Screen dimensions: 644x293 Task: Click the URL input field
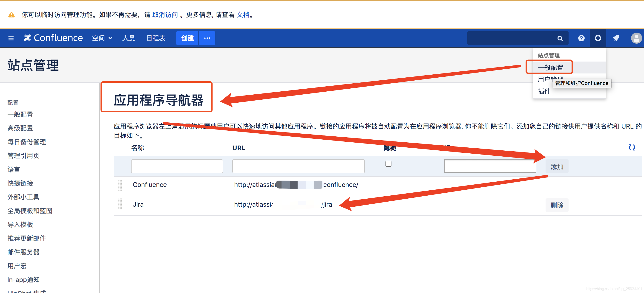pos(298,166)
